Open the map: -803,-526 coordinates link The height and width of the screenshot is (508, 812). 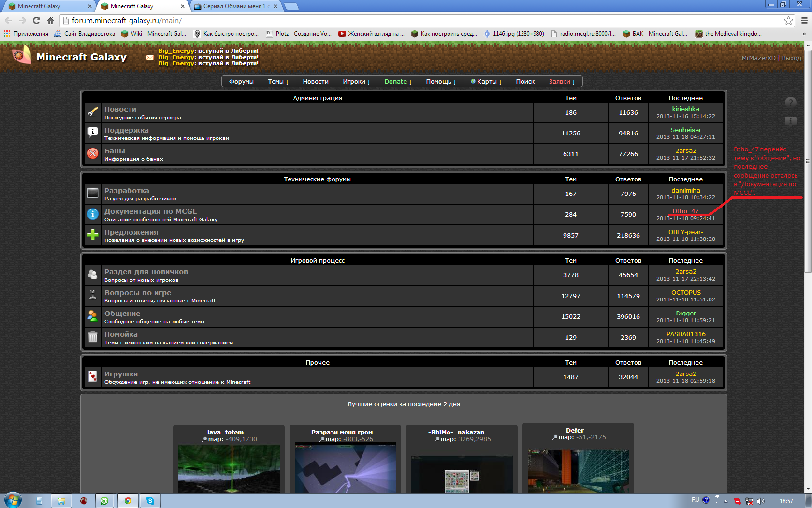[358, 439]
